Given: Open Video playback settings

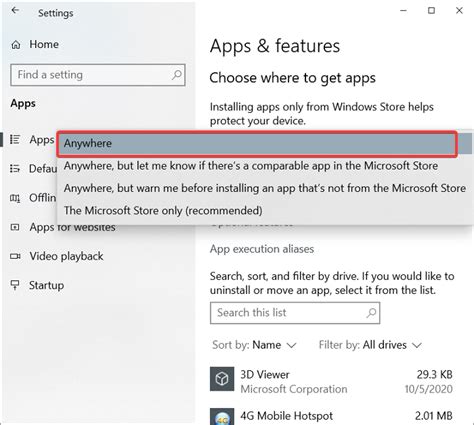Looking at the screenshot, I should click(66, 256).
